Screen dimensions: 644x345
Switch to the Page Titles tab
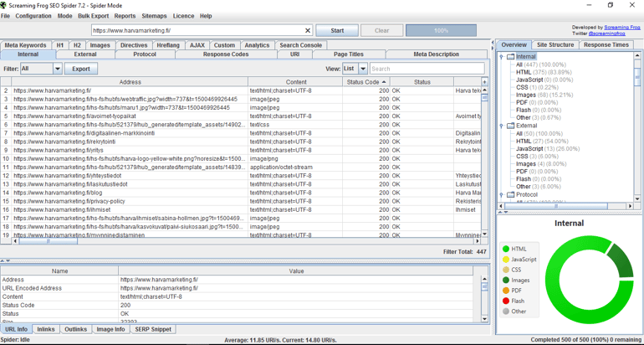tap(349, 54)
